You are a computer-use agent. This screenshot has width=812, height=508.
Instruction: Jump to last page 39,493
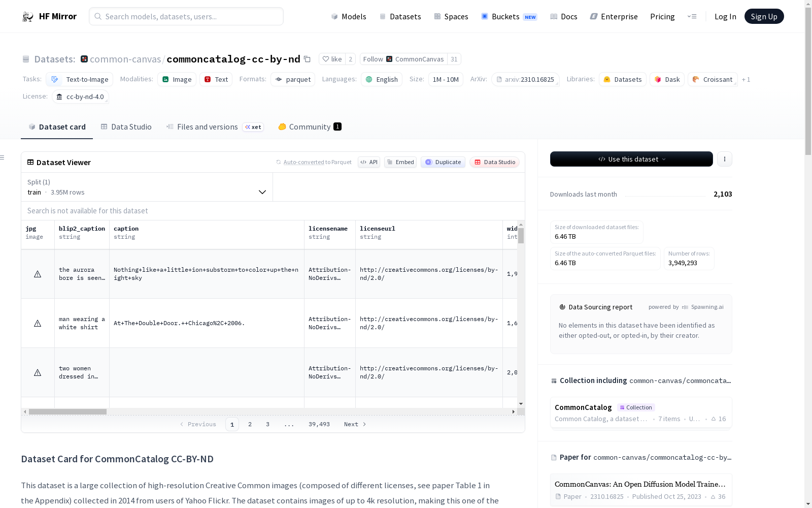pyautogui.click(x=319, y=424)
